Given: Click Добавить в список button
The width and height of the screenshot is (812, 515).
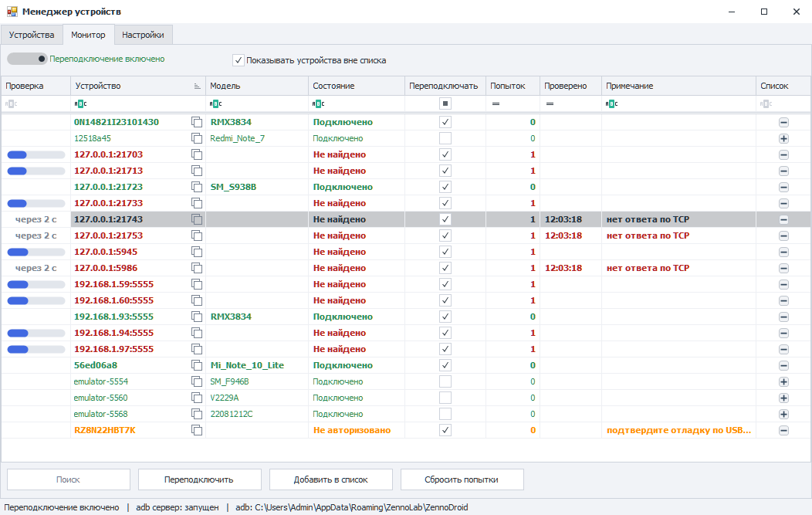Looking at the screenshot, I should (331, 479).
